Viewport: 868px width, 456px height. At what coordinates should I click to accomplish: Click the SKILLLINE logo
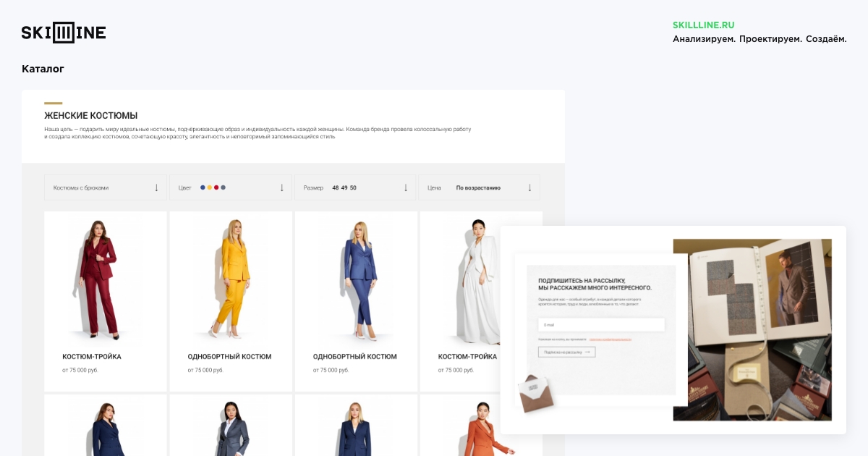(x=64, y=33)
